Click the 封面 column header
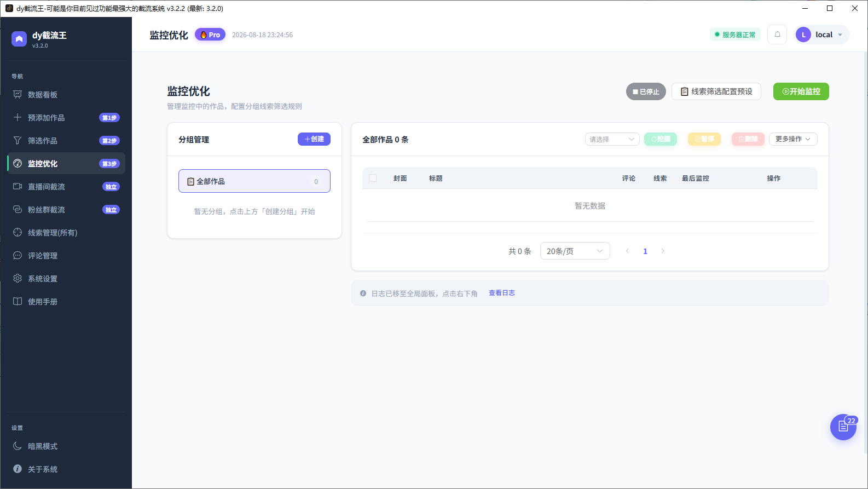The image size is (868, 489). coord(400,179)
